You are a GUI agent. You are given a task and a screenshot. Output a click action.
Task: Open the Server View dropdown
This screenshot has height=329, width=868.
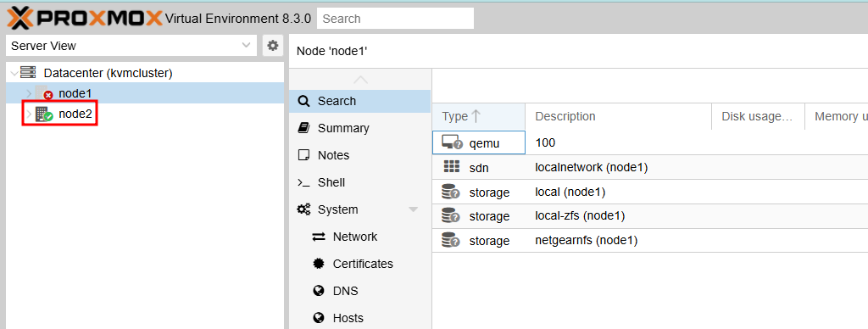(131, 46)
